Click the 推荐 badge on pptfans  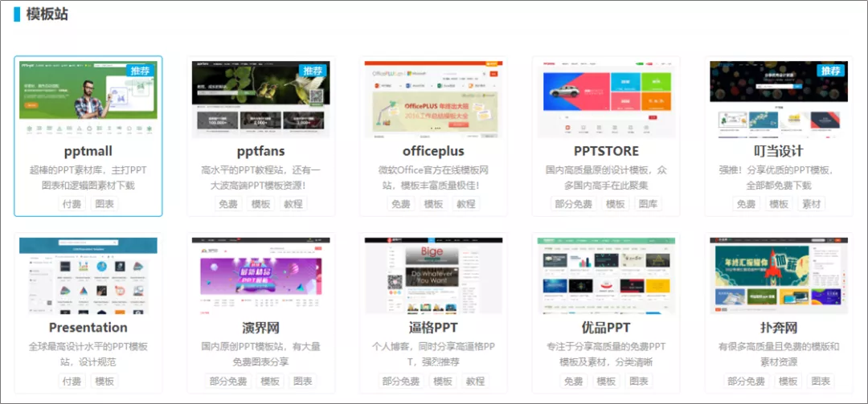[x=313, y=71]
